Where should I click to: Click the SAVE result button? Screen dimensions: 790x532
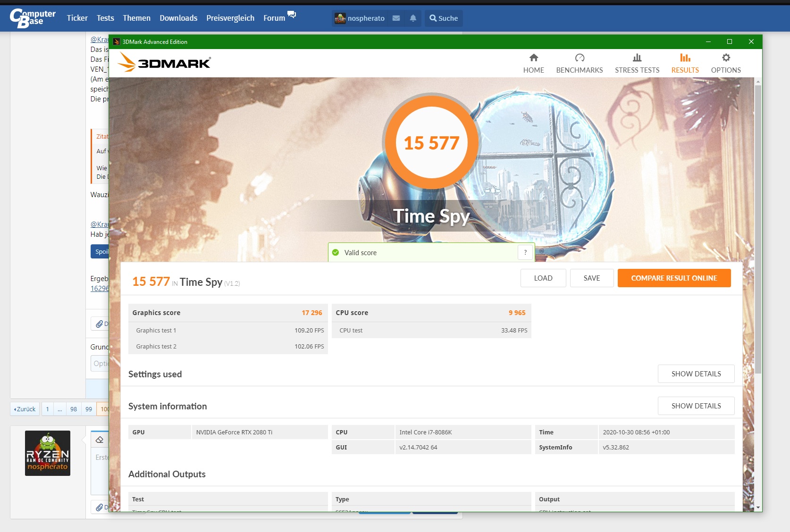[x=592, y=278]
